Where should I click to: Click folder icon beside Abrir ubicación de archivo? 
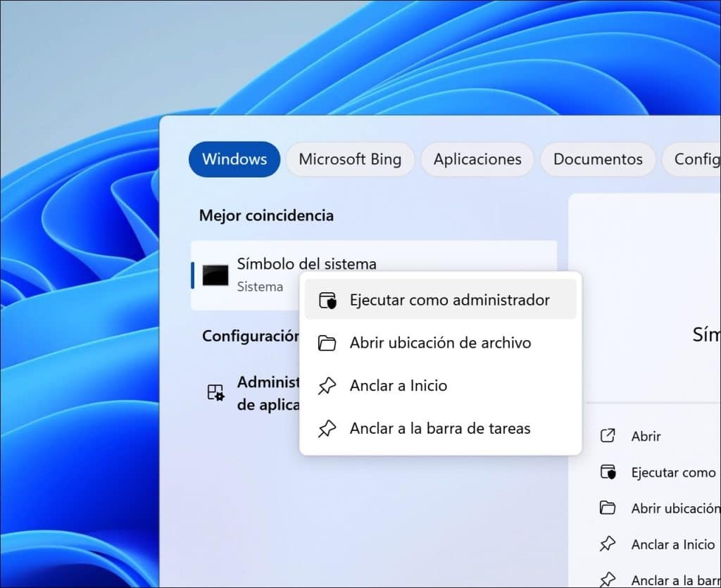pyautogui.click(x=327, y=343)
